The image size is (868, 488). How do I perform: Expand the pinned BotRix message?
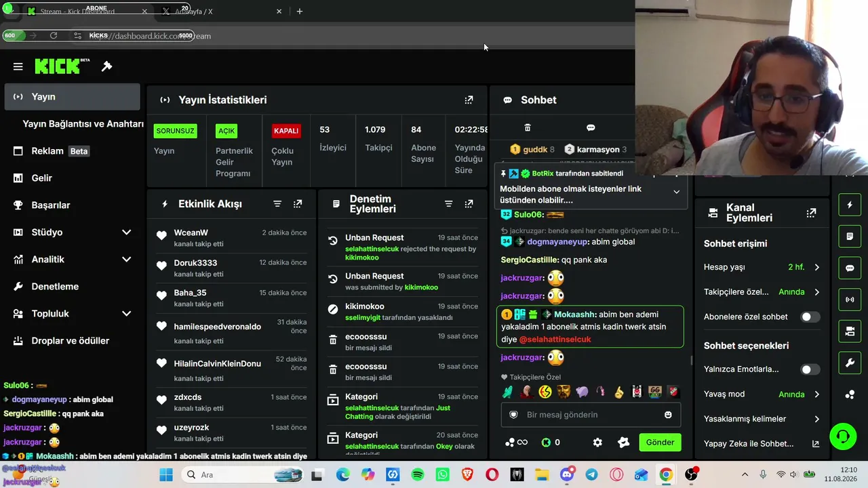point(676,192)
